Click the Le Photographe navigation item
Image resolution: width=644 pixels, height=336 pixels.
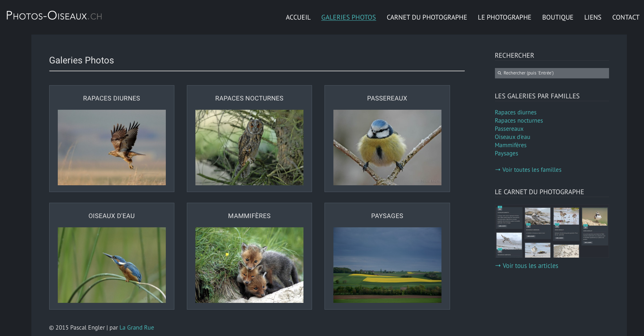point(504,17)
